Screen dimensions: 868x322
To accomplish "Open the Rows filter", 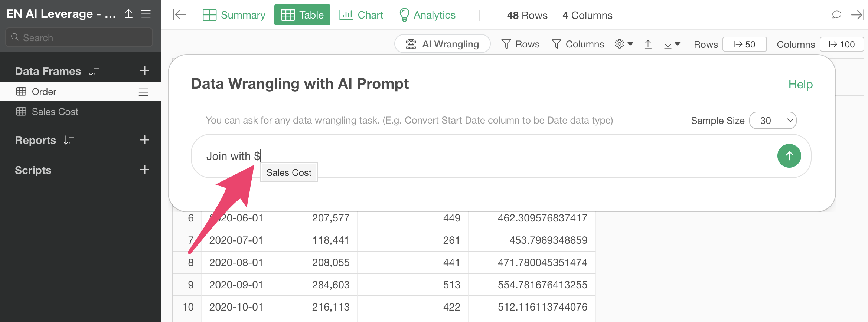I will (521, 44).
